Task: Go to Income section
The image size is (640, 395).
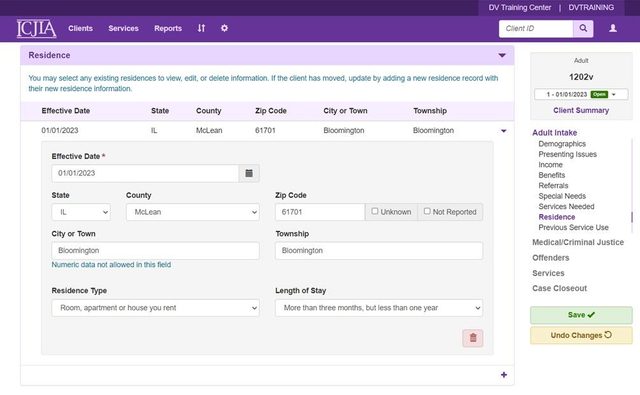Action: pyautogui.click(x=550, y=165)
